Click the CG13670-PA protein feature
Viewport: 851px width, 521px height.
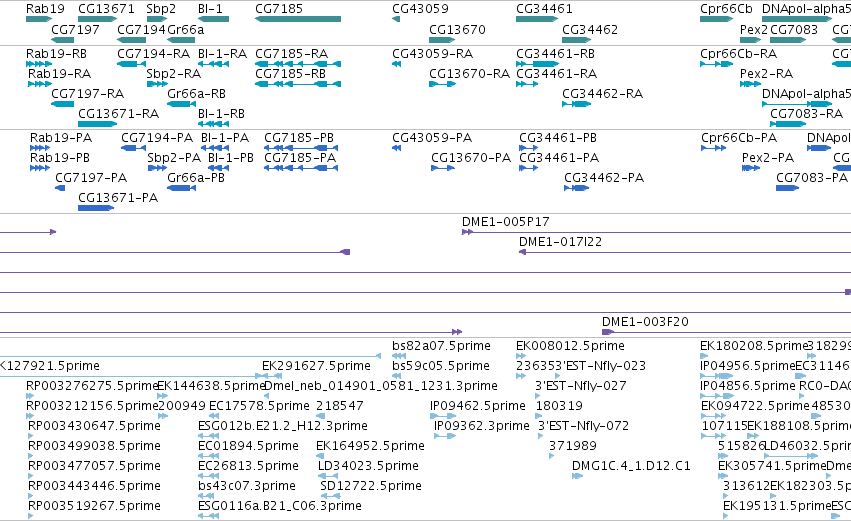443,168
